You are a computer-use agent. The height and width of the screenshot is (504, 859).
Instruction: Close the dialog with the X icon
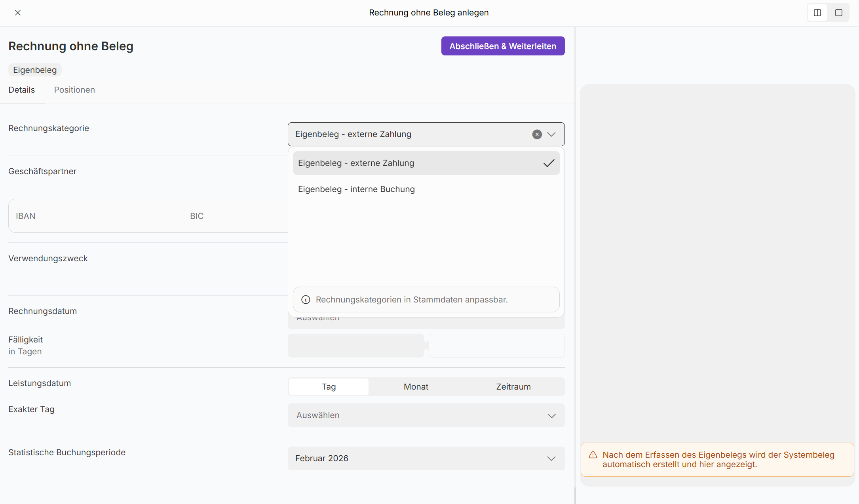tap(18, 13)
